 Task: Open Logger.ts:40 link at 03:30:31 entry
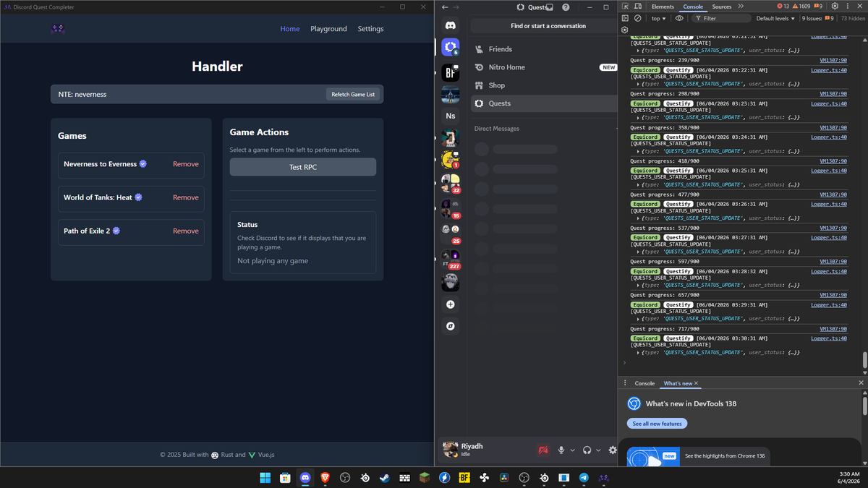[x=829, y=338]
